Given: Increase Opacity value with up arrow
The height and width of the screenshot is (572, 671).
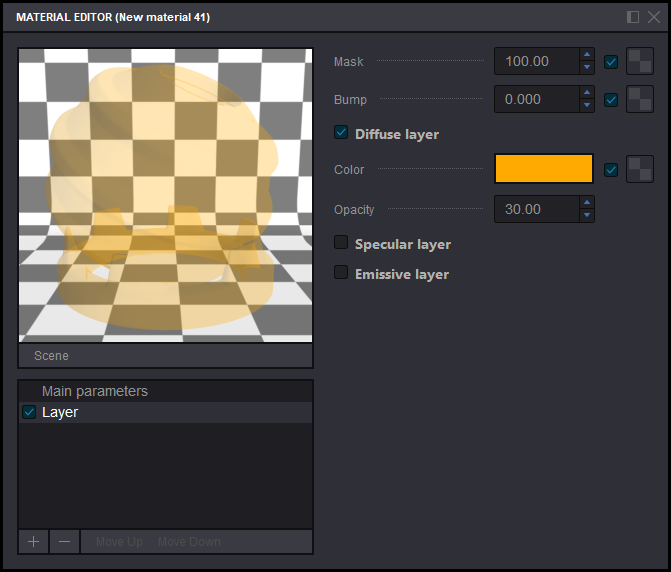Looking at the screenshot, I should (587, 203).
